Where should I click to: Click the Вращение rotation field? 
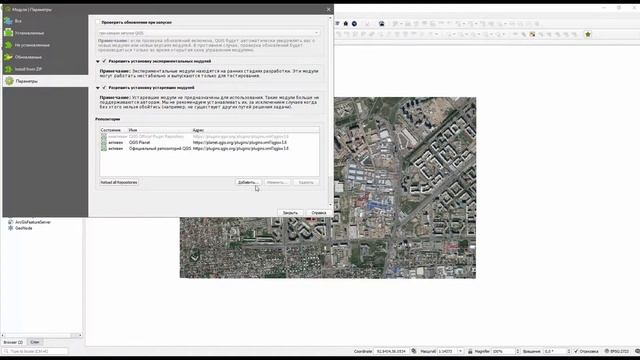tap(557, 351)
